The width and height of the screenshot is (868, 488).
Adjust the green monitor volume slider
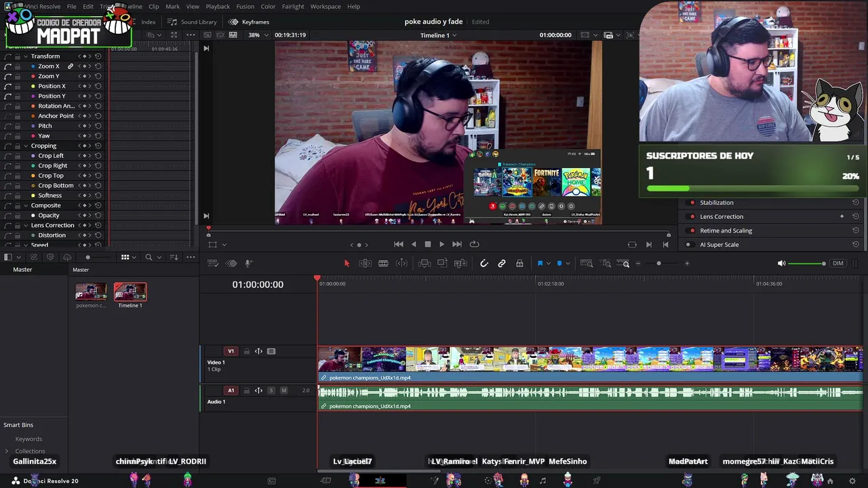coord(807,263)
